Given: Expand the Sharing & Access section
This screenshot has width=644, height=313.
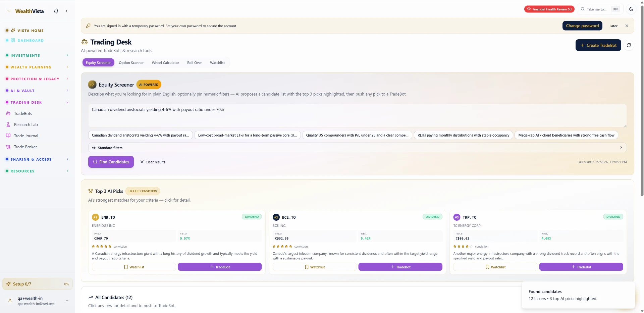Looking at the screenshot, I should click(37, 159).
